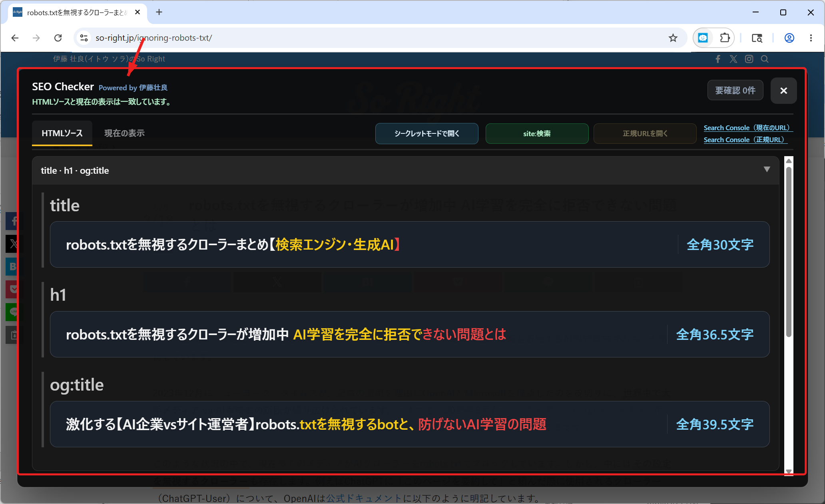Click the Instagram icon in site header
This screenshot has height=504, width=825.
coord(749,59)
